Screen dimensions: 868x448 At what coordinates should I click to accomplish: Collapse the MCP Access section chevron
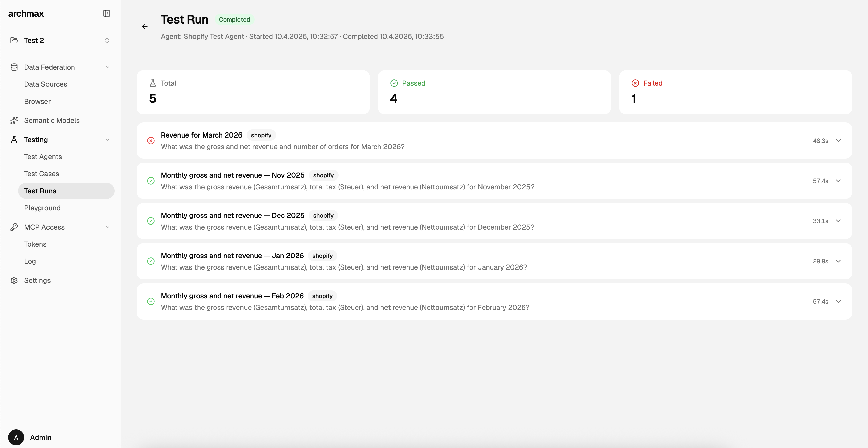point(108,227)
